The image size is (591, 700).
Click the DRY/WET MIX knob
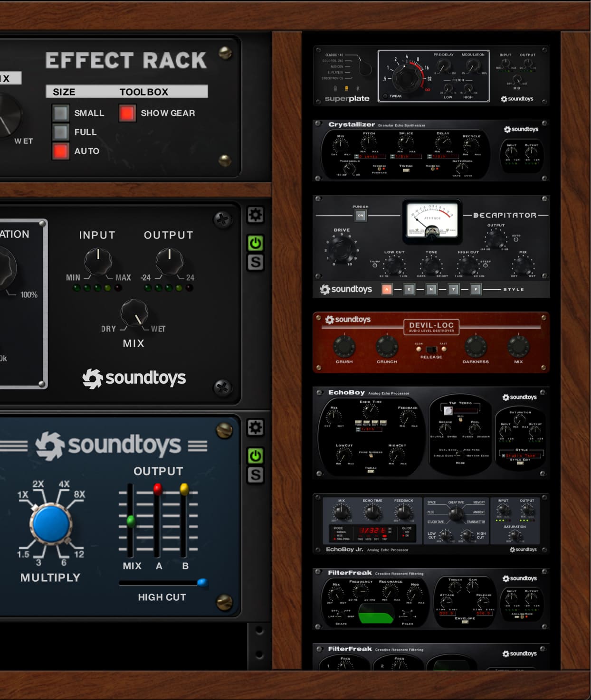[134, 312]
